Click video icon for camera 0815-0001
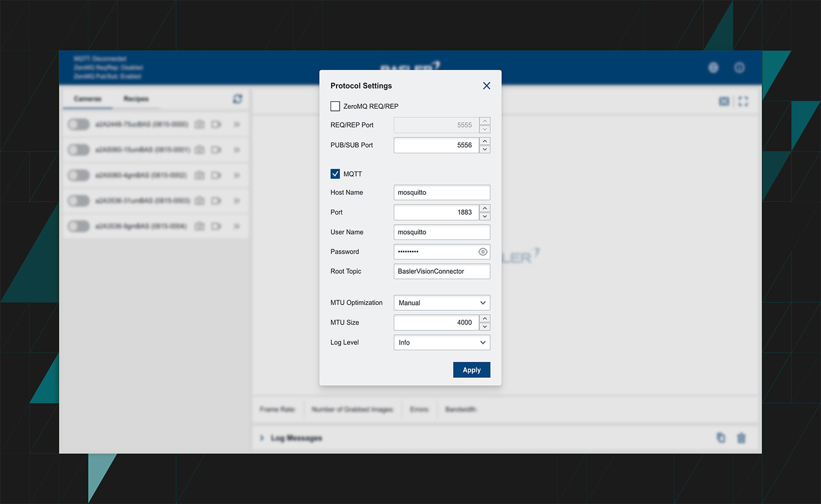This screenshot has height=504, width=821. tap(216, 150)
